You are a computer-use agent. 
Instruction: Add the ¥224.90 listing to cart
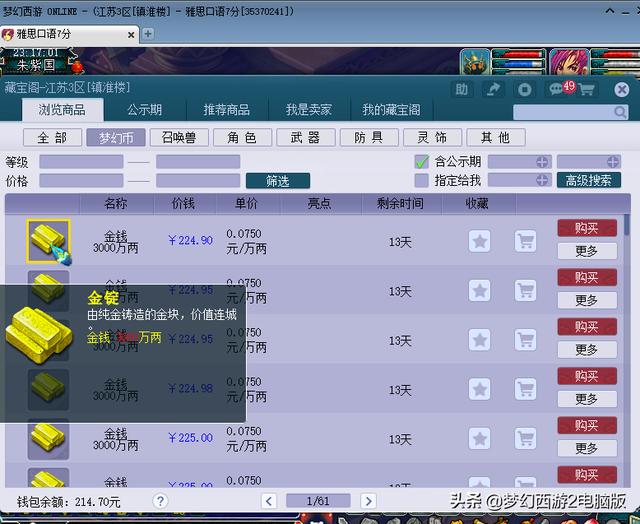click(525, 241)
